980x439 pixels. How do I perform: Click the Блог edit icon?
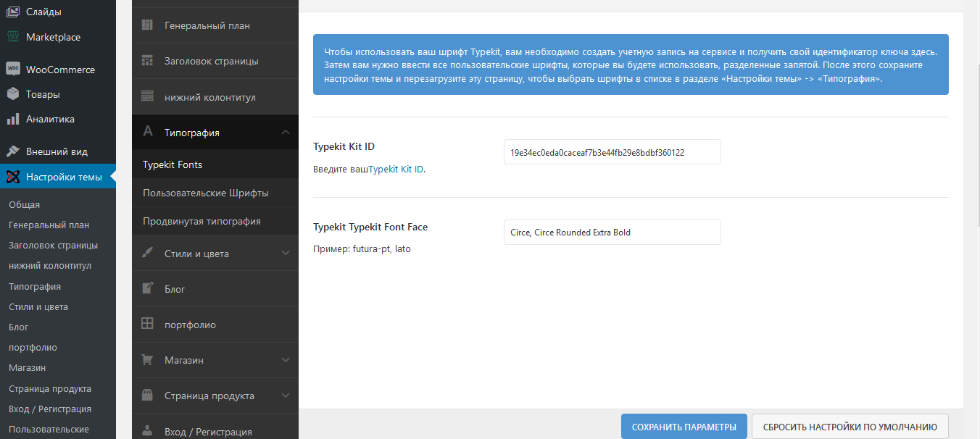pyautogui.click(x=148, y=288)
